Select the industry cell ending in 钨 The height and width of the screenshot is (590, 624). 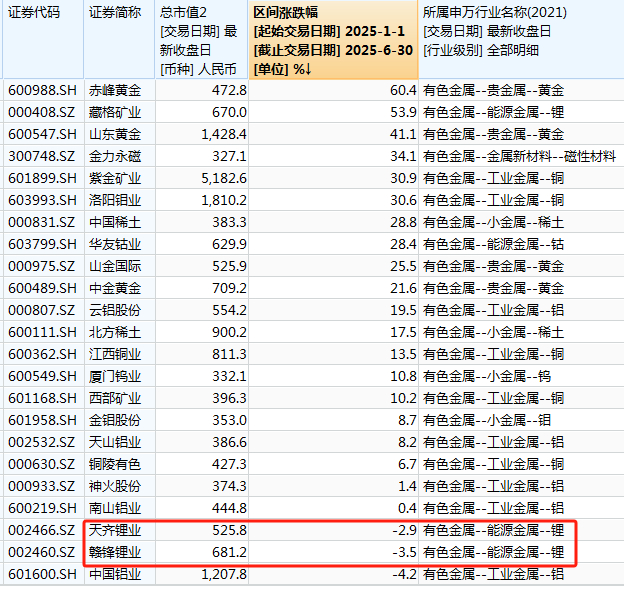[x=487, y=376]
